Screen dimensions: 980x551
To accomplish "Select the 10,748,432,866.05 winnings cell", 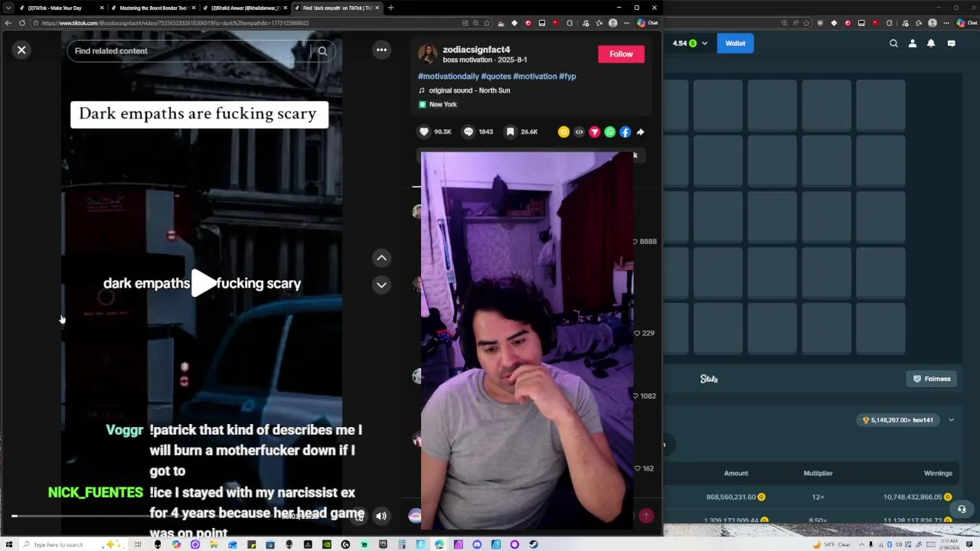I will coord(917,497).
